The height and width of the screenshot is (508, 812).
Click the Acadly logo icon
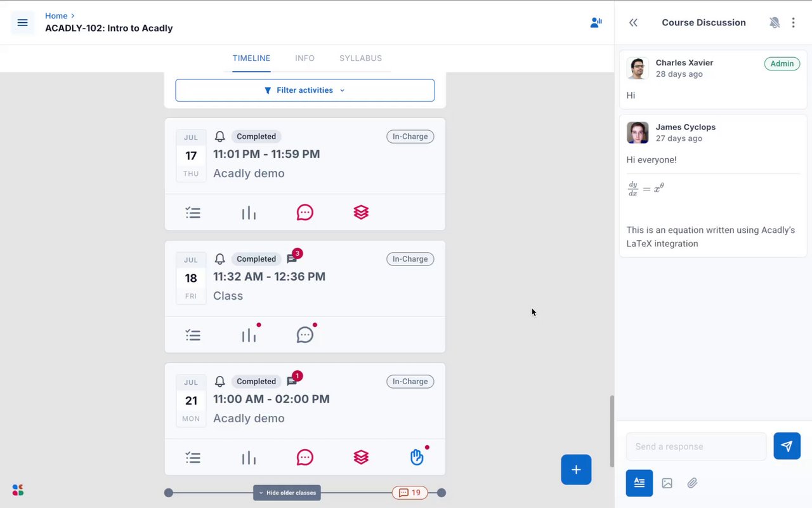click(x=18, y=490)
